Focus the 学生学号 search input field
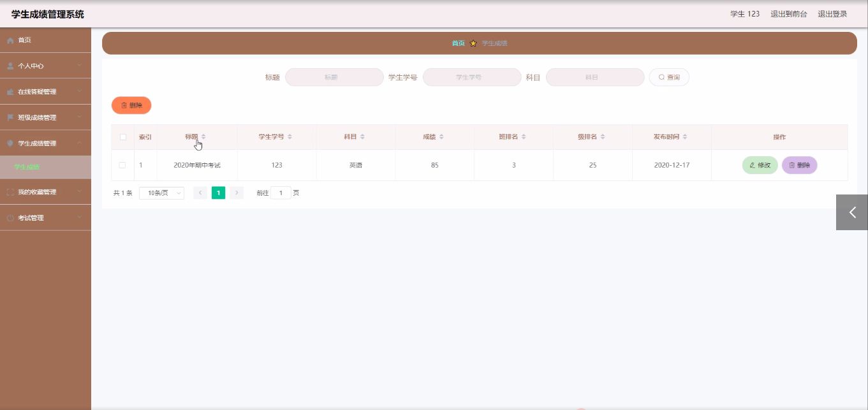The width and height of the screenshot is (868, 410). [x=472, y=77]
